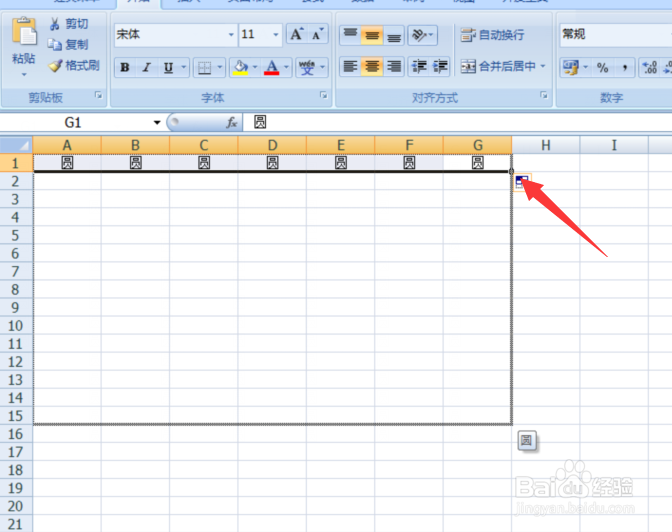This screenshot has width=672, height=532.
Task: Apply red font color A
Action: point(272,68)
